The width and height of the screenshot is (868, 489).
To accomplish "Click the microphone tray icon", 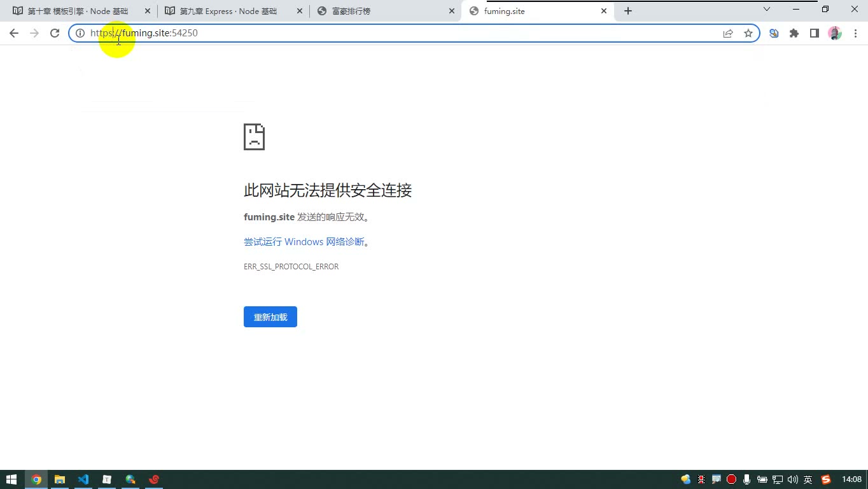I will pyautogui.click(x=746, y=479).
